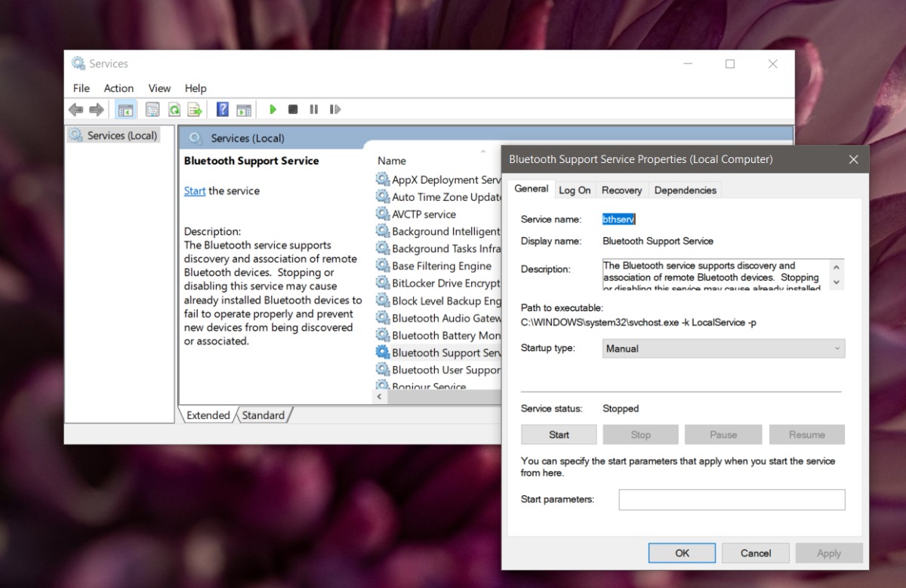Switch to the Dependencies tab
This screenshot has height=588, width=906.
coord(685,189)
